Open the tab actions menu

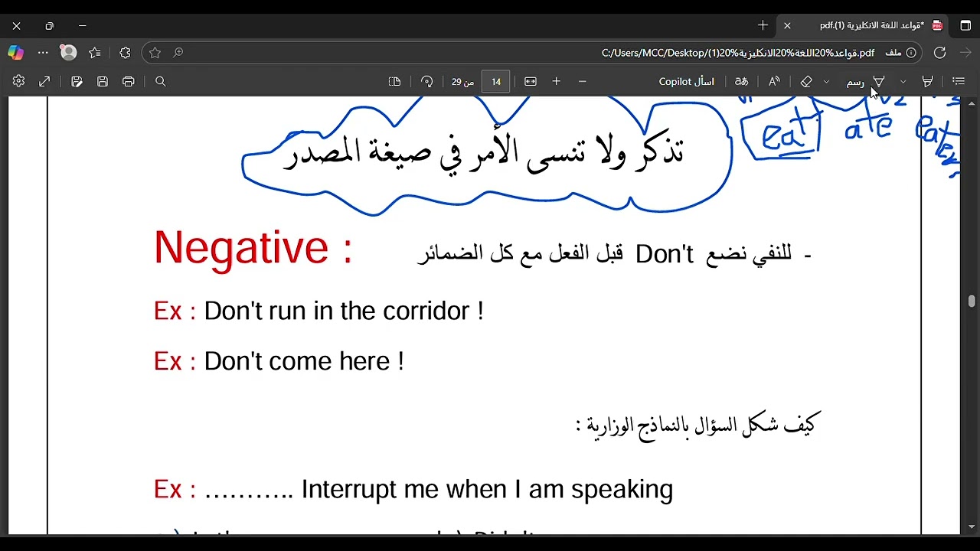[965, 25]
